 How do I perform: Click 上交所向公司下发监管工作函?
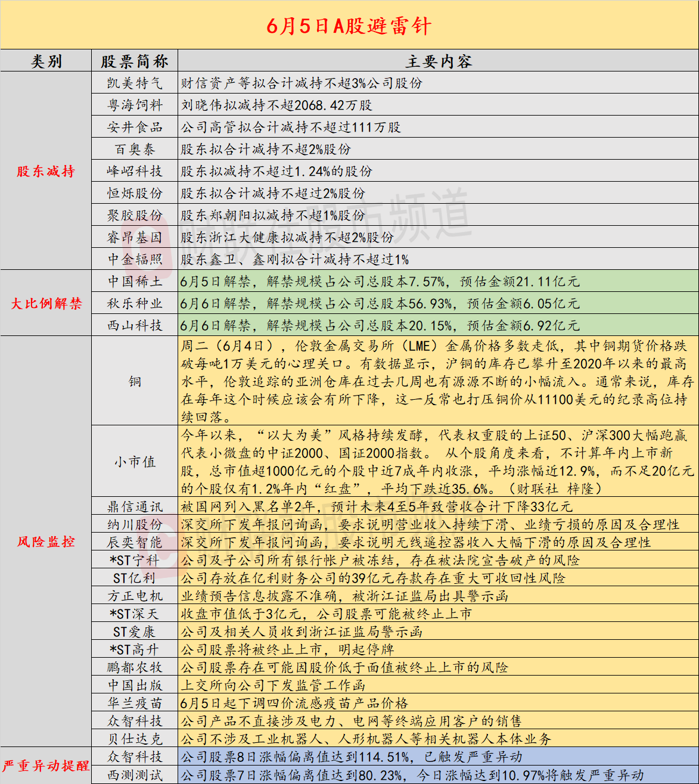point(274,686)
